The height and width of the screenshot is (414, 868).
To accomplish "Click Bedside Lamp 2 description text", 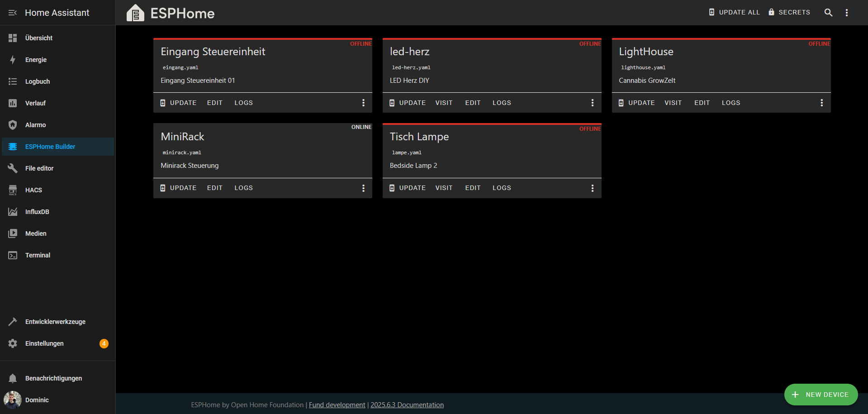I will click(x=413, y=166).
